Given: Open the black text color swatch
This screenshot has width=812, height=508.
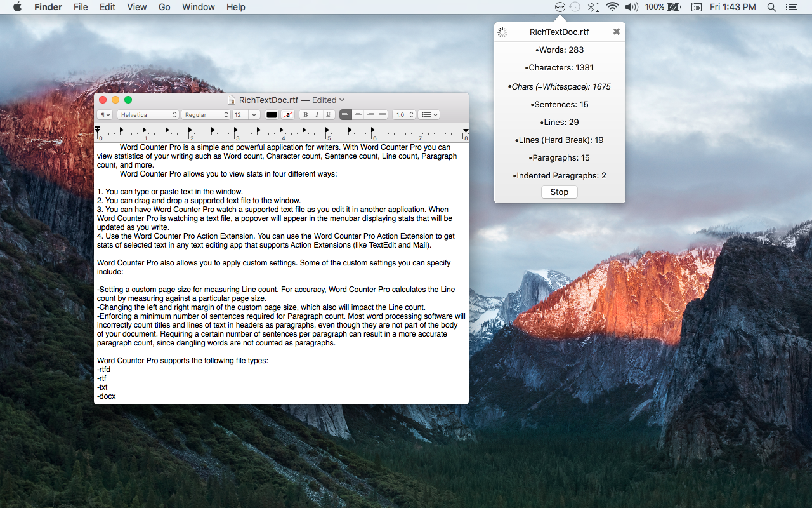Looking at the screenshot, I should (272, 115).
